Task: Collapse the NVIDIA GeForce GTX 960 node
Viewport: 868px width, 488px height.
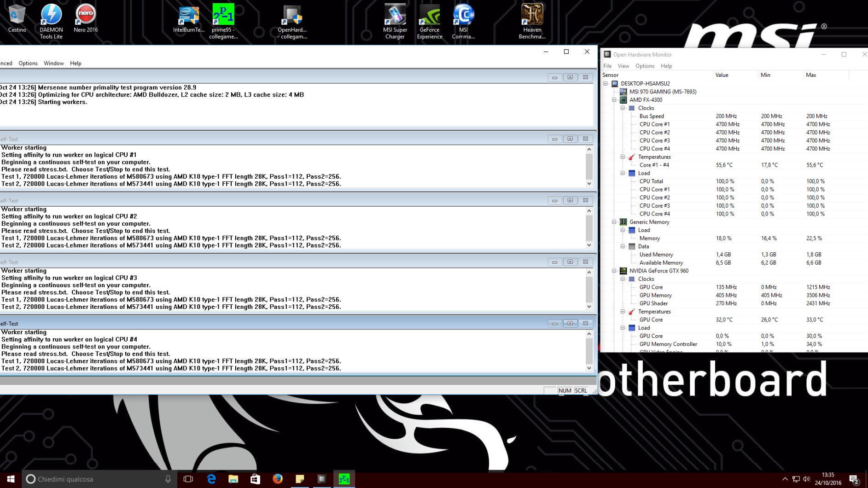Action: click(x=614, y=271)
